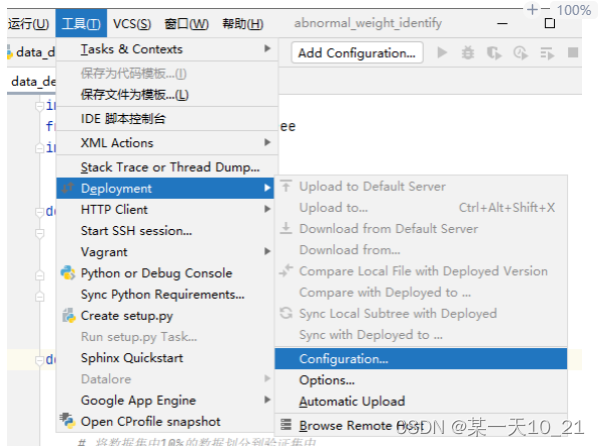Click the icon beside Open CProfile snapshot
This screenshot has width=600, height=446.
(68, 421)
